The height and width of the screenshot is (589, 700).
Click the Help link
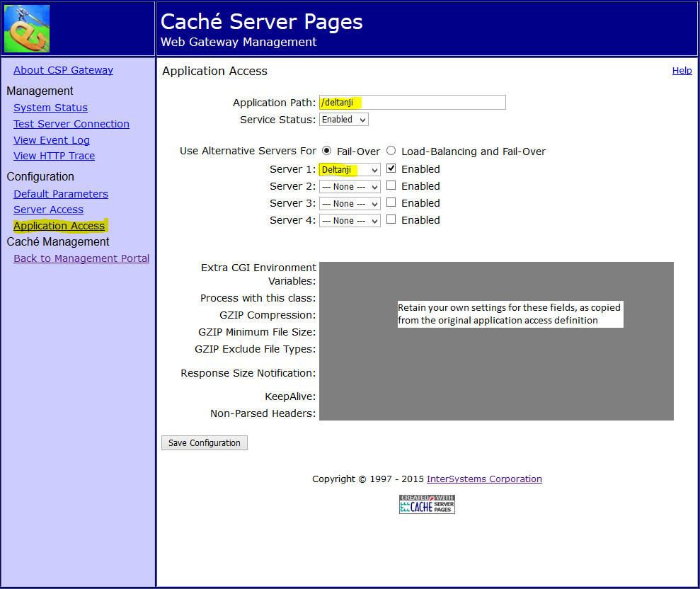[682, 71]
